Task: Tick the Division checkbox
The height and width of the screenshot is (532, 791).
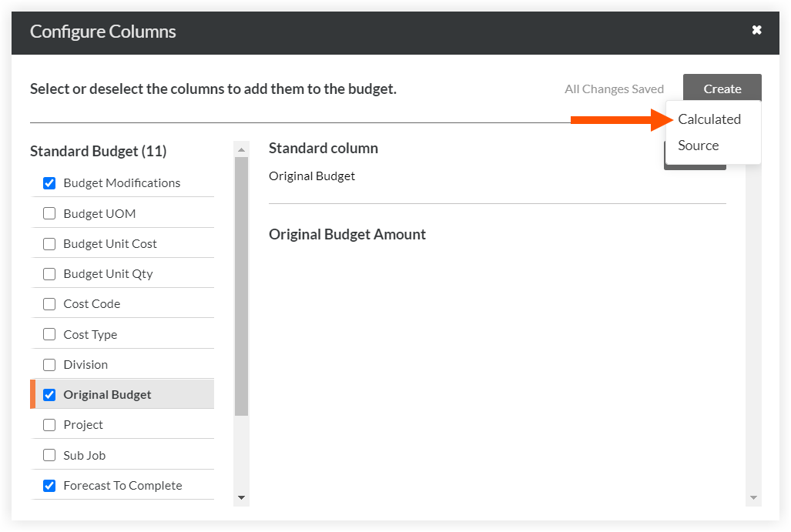Action: 49,365
